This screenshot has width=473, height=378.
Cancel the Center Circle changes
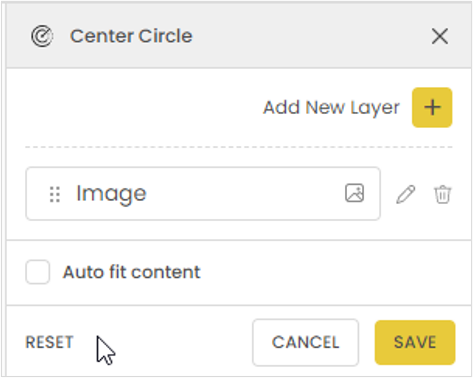click(x=305, y=342)
